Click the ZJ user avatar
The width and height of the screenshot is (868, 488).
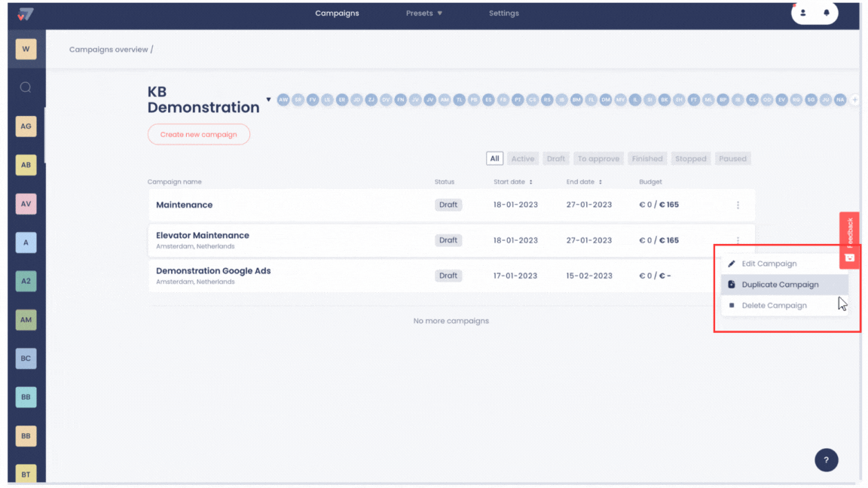coord(371,99)
